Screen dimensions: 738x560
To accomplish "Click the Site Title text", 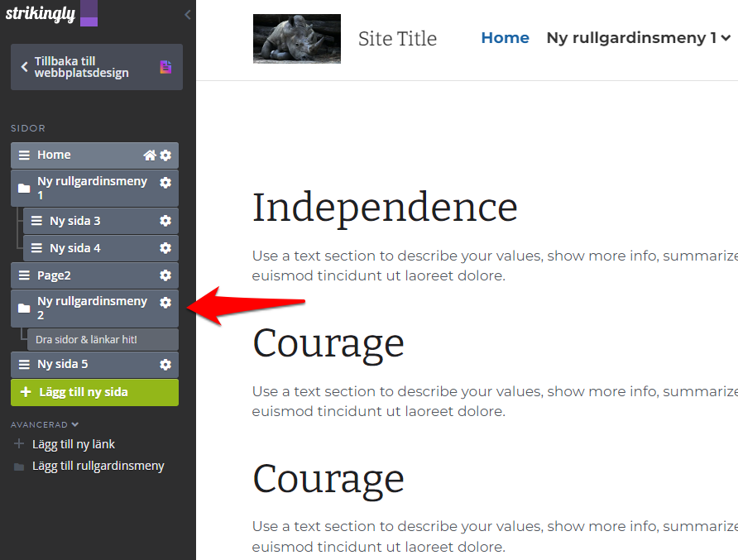I will tap(397, 39).
